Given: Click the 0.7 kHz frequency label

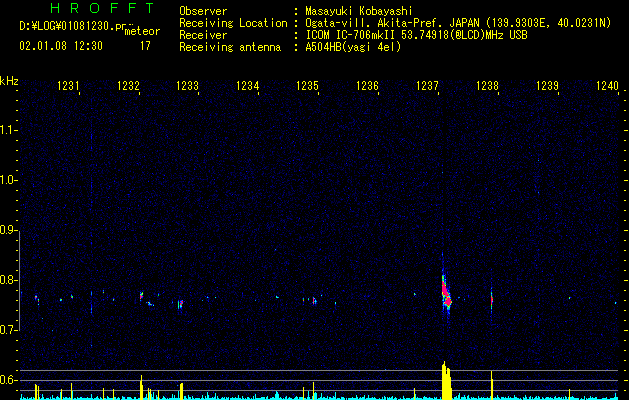Looking at the screenshot, I should click(x=8, y=330).
